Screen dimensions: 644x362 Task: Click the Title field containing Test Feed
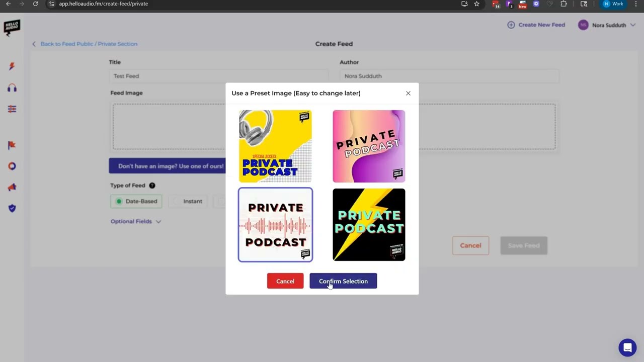point(218,76)
